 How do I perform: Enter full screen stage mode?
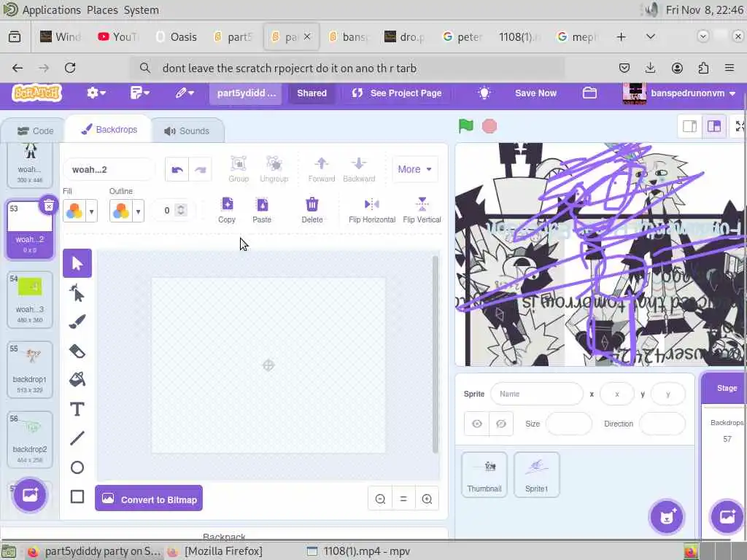coord(740,126)
